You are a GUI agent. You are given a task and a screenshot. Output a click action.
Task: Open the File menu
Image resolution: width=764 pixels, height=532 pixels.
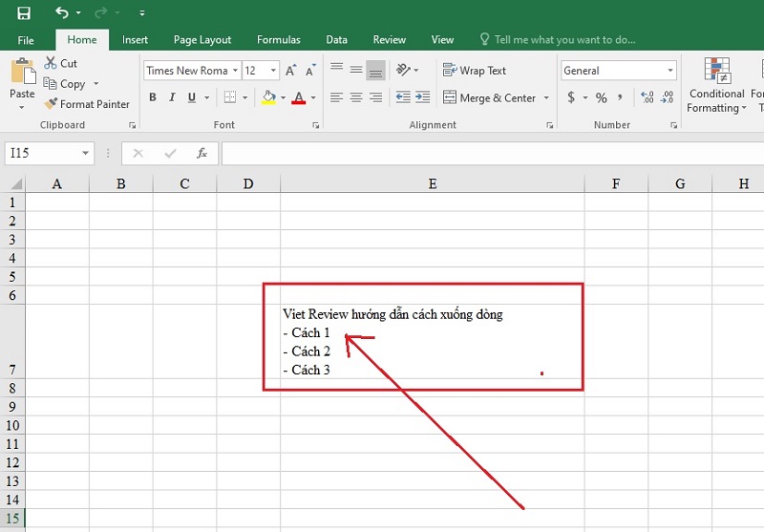pyautogui.click(x=26, y=40)
